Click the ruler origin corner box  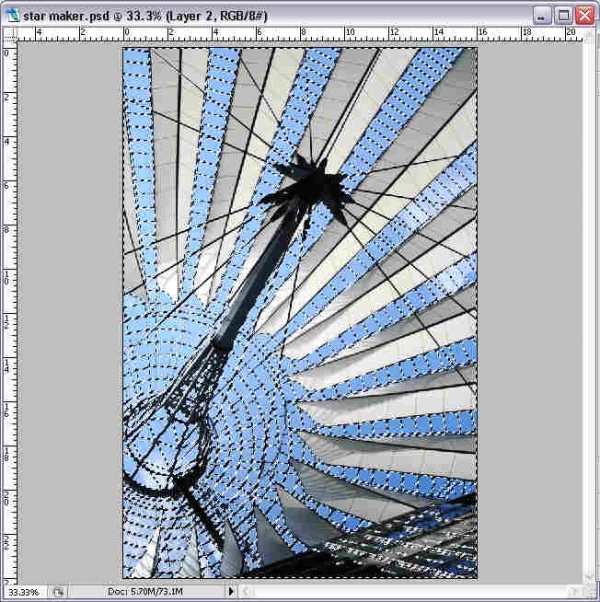(x=10, y=34)
